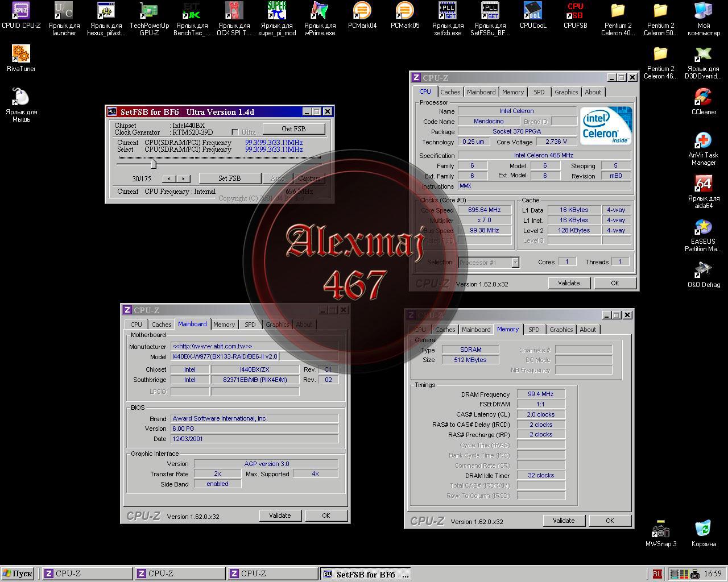Open the OCX SPI Tweaker shortcut
The image size is (728, 582).
click(x=234, y=10)
